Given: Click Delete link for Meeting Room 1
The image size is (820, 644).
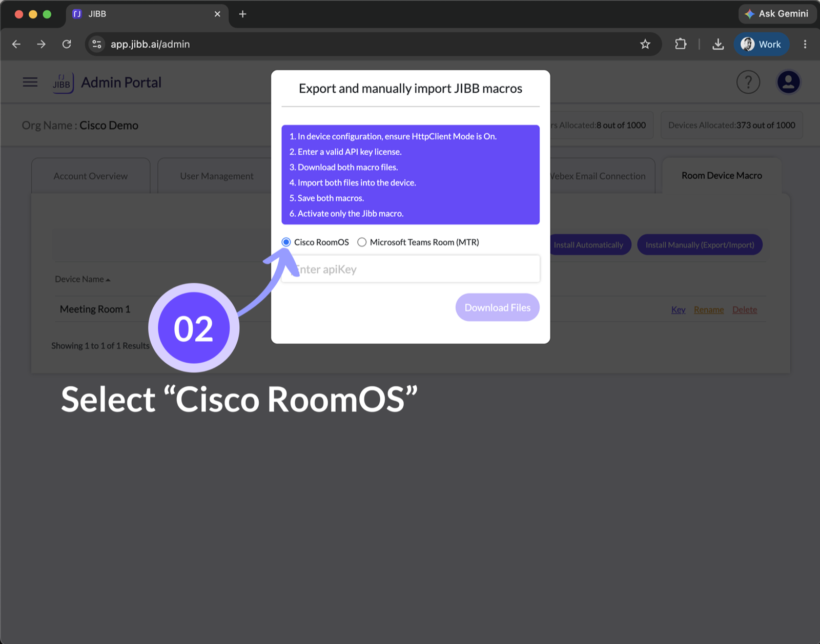Looking at the screenshot, I should tap(745, 309).
